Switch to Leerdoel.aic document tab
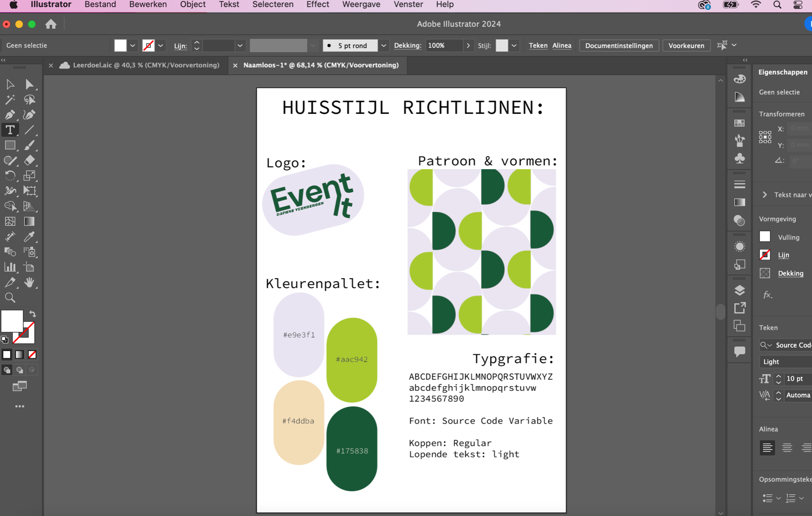This screenshot has height=516, width=812. pos(146,65)
